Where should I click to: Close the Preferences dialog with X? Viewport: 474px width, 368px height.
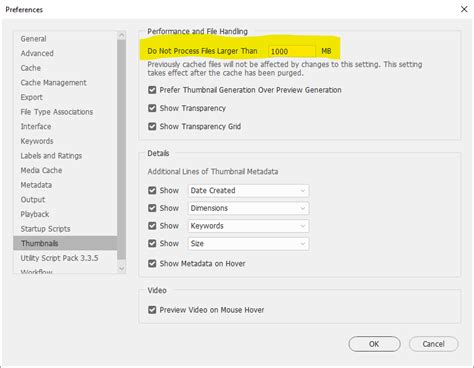point(464,9)
